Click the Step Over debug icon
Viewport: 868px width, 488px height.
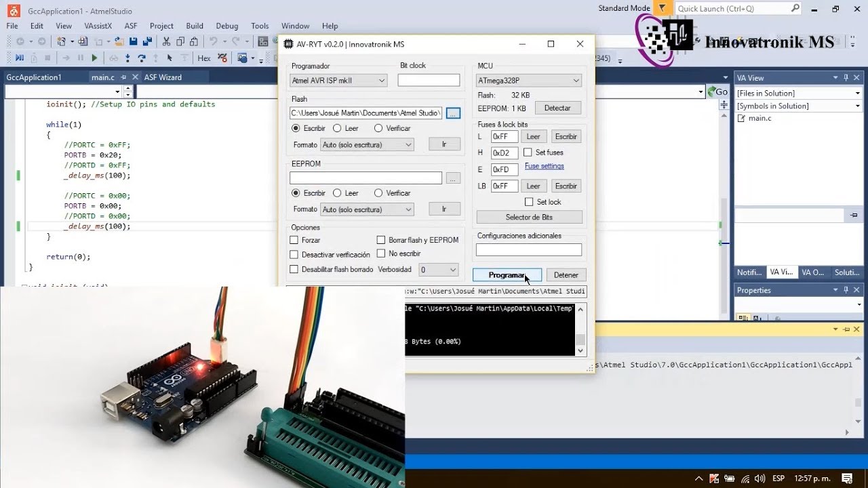point(142,58)
